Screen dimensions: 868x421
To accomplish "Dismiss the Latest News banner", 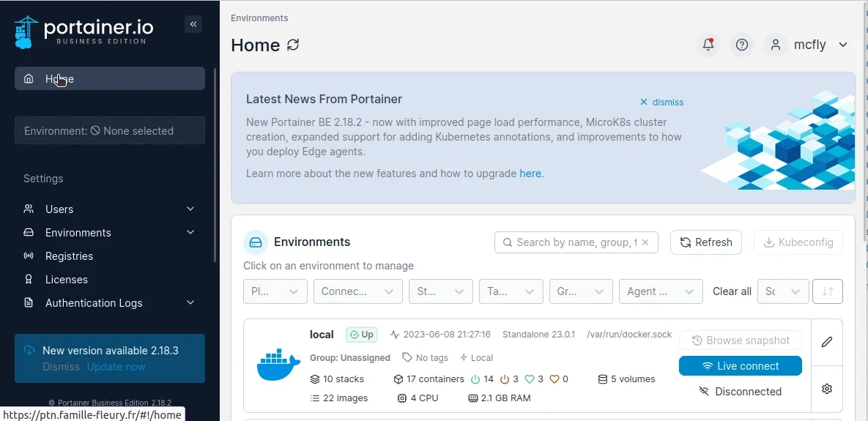I will [x=661, y=103].
